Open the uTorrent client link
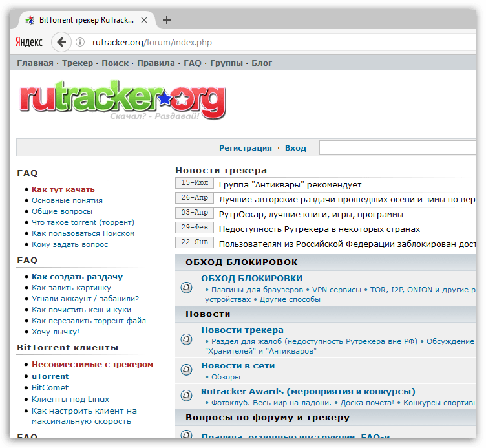Viewport: 486px width, 448px height. (50, 376)
